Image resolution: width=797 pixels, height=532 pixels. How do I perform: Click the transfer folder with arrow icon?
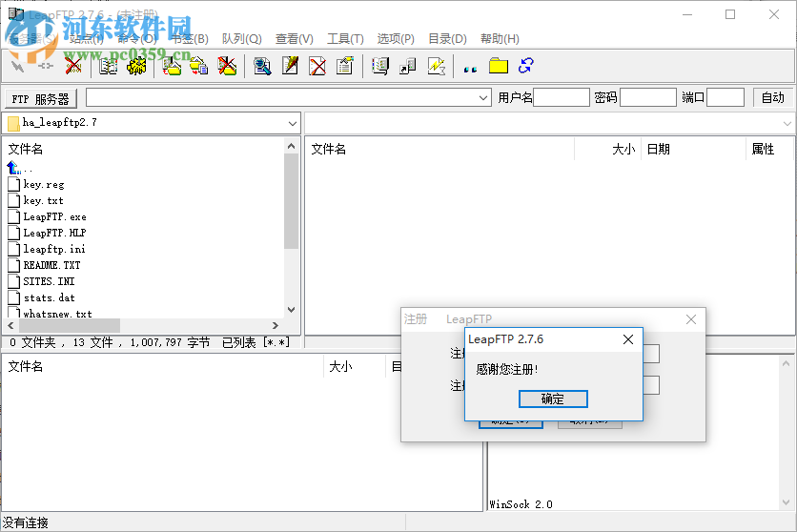click(198, 66)
